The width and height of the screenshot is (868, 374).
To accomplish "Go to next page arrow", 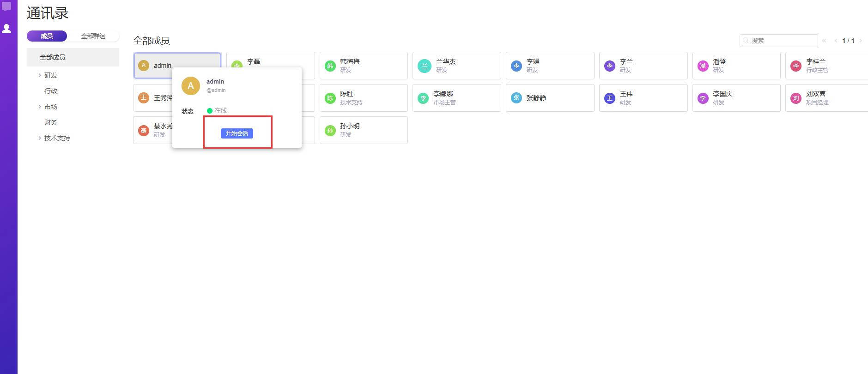I will [x=860, y=41].
